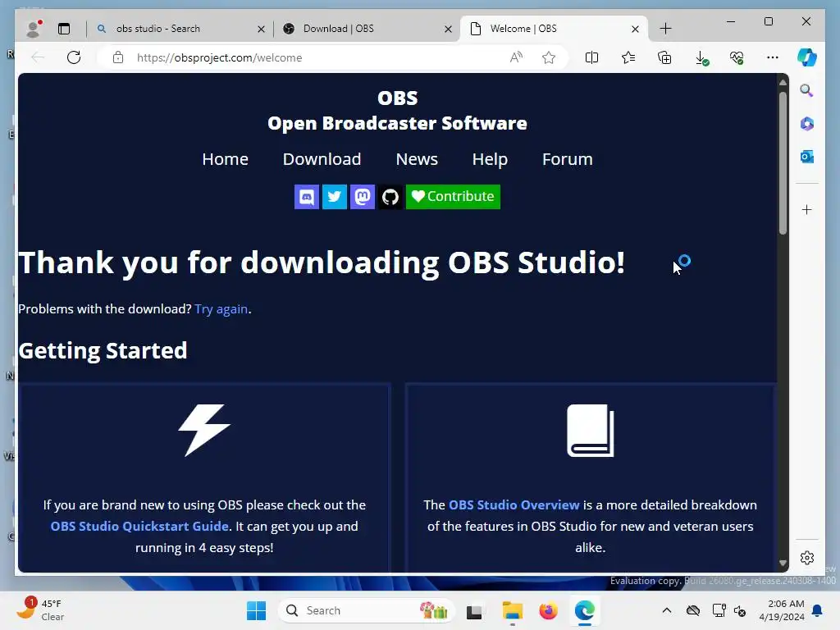Open Browser essentials heart icon
The width and height of the screenshot is (840, 630).
tap(737, 57)
